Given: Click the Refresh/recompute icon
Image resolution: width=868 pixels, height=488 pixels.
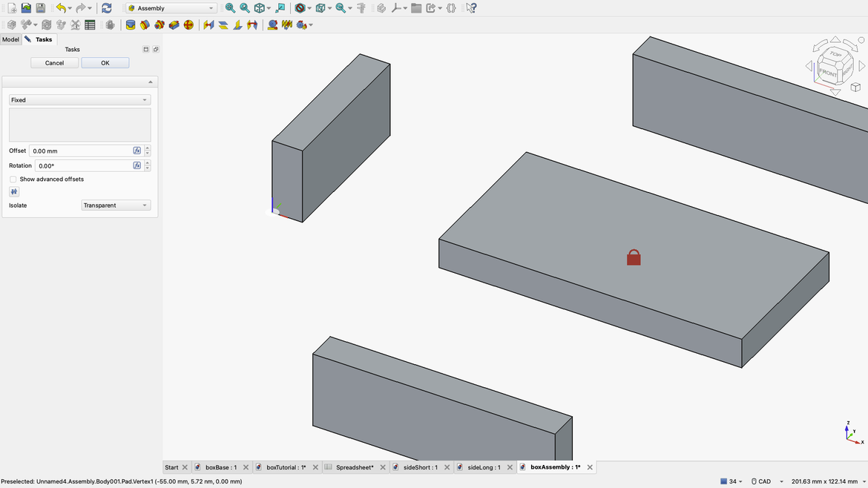Looking at the screenshot, I should pos(105,8).
